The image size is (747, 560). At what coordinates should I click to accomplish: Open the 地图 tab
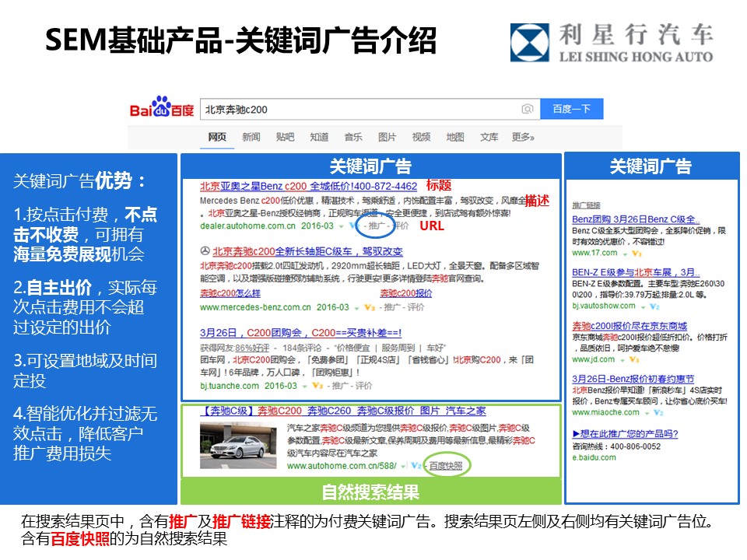coord(455,138)
